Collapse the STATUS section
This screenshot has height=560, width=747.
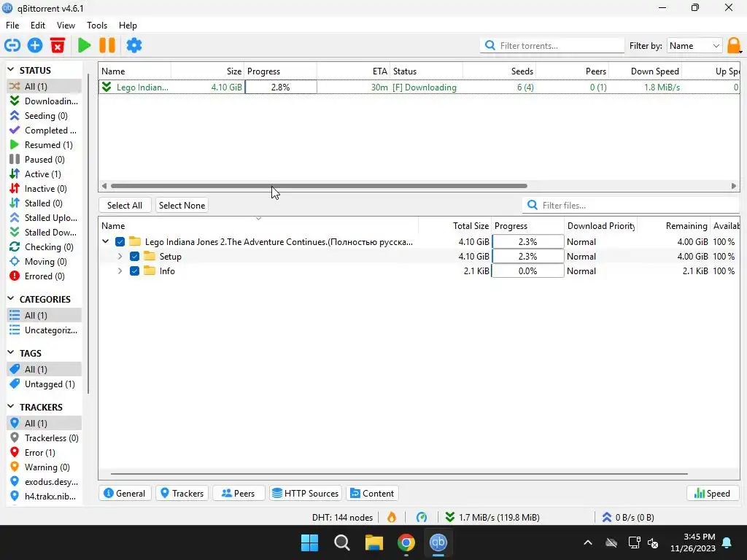coord(10,70)
